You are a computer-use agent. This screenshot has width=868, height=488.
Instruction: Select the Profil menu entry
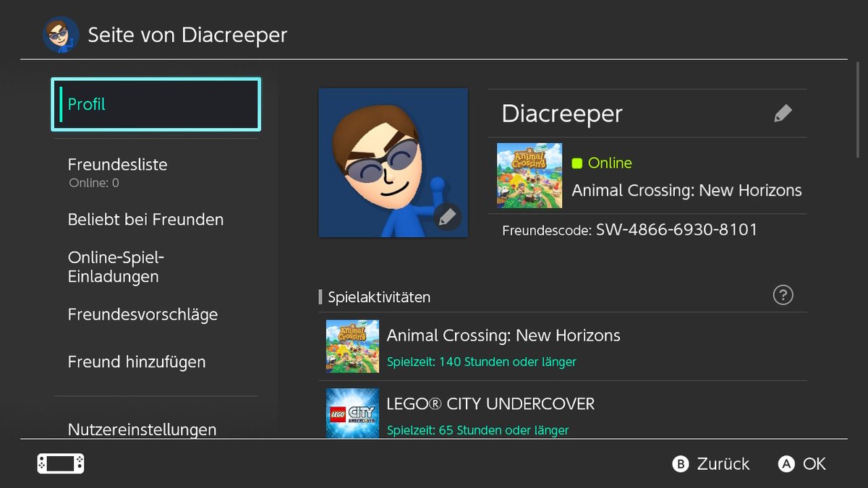(x=156, y=105)
